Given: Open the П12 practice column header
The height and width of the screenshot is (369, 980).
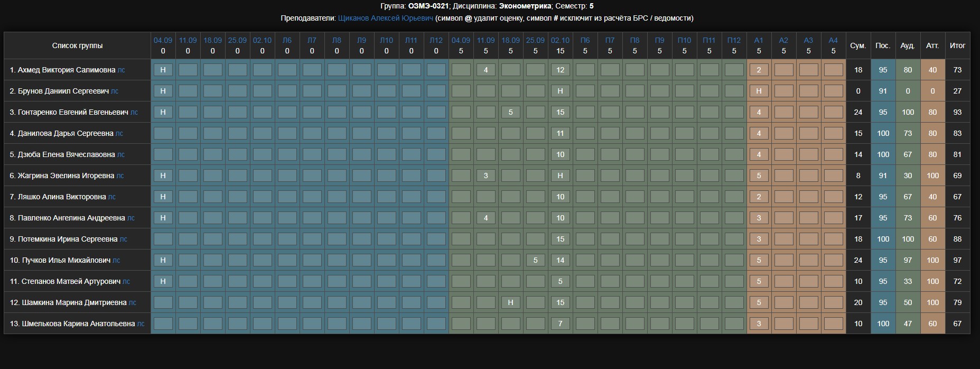Looking at the screenshot, I should click(734, 40).
